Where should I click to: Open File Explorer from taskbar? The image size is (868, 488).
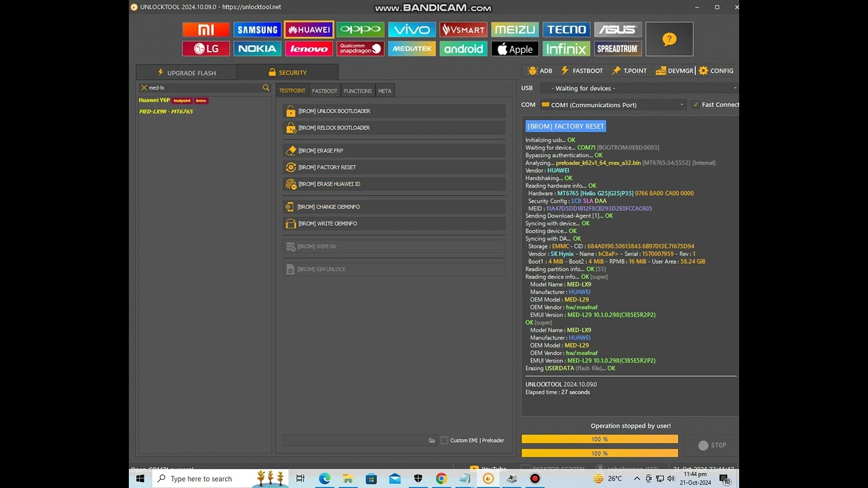348,479
